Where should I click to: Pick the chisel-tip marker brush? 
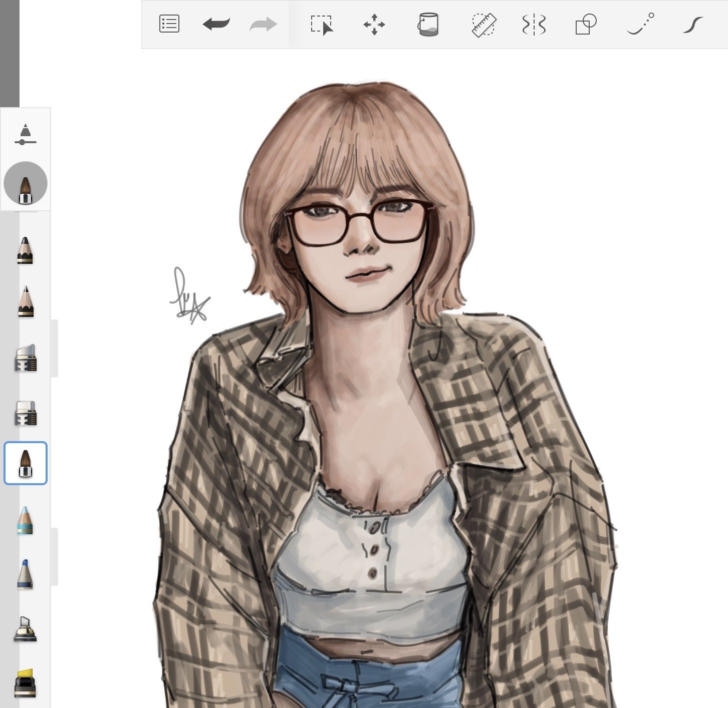tap(26, 358)
